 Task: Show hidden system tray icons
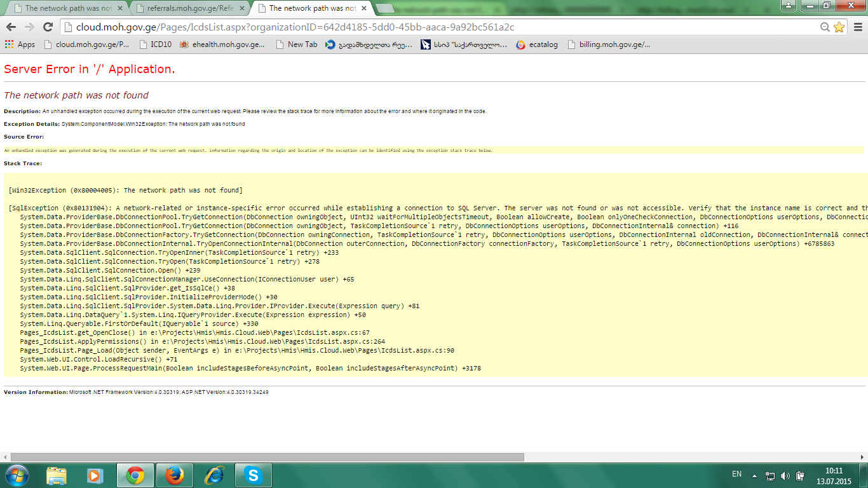point(754,475)
